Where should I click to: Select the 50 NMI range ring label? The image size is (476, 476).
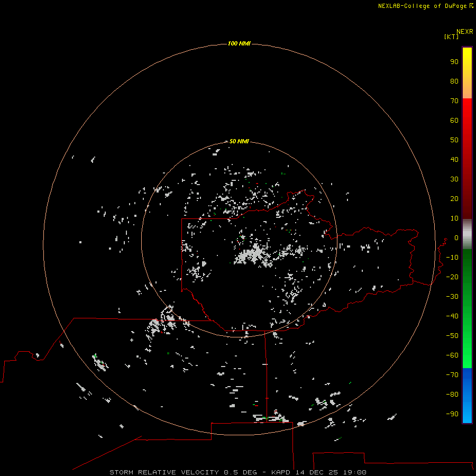239,141
